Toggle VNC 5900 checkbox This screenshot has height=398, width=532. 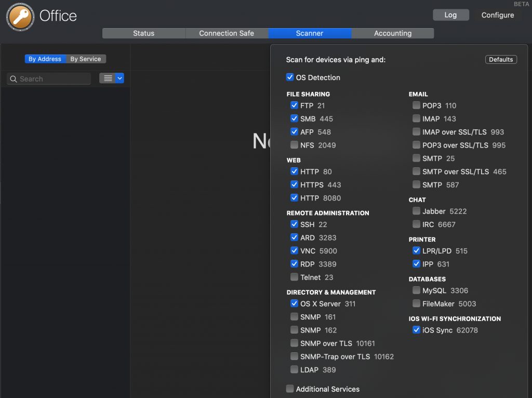(x=294, y=251)
